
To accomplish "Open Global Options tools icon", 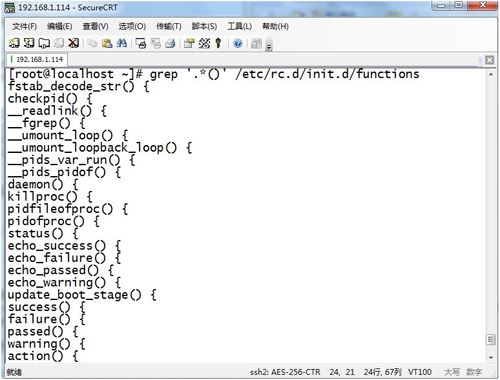I will (204, 43).
